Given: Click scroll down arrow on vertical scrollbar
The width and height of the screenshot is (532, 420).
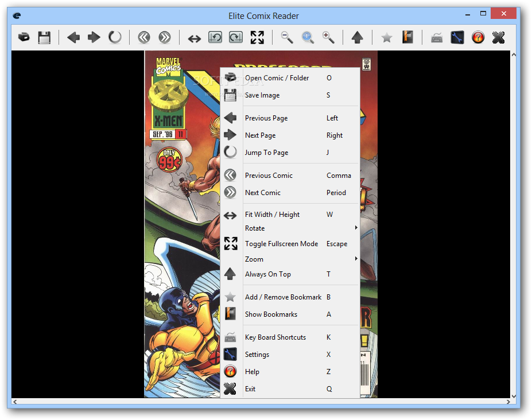Looking at the screenshot, I should [x=514, y=396].
